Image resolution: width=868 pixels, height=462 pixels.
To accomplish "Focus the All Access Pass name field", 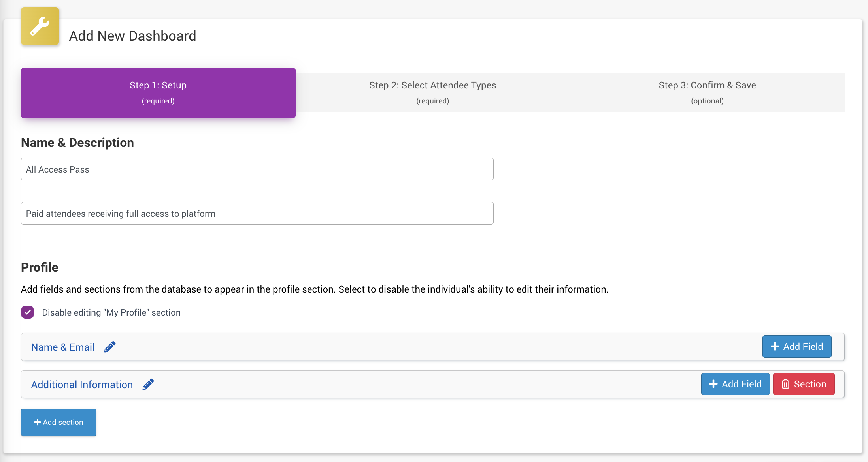I will (257, 169).
